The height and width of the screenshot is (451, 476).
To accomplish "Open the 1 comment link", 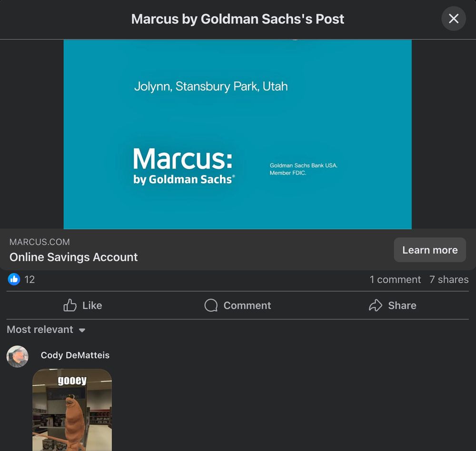I will tap(395, 280).
